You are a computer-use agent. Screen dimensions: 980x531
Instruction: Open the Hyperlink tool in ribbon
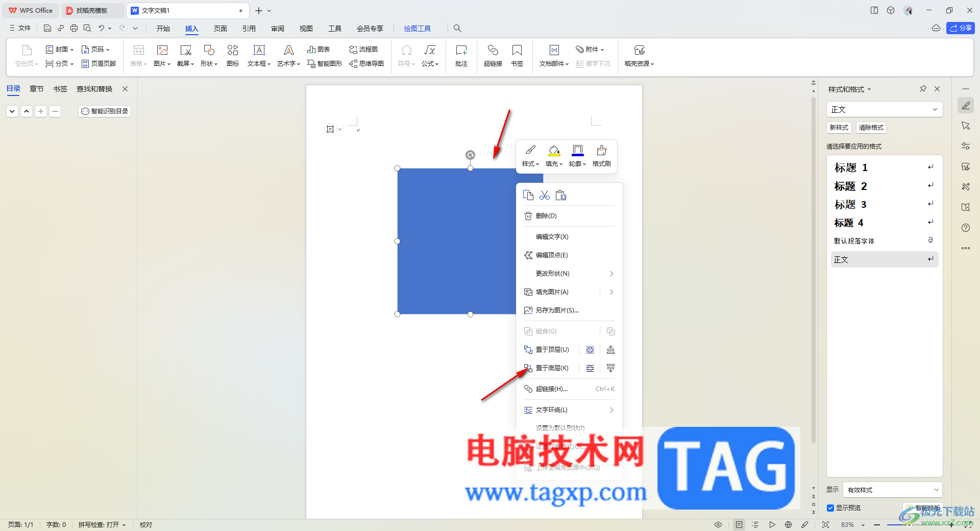493,56
